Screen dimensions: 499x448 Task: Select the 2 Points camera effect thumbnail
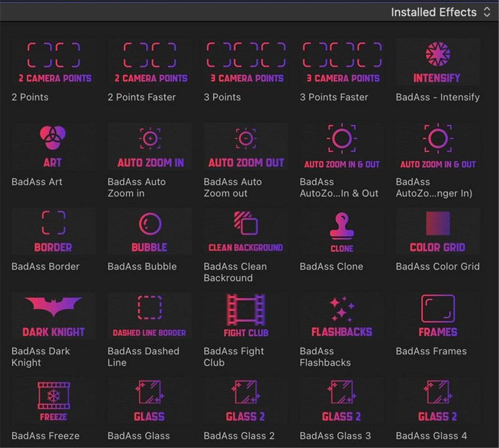click(x=53, y=62)
